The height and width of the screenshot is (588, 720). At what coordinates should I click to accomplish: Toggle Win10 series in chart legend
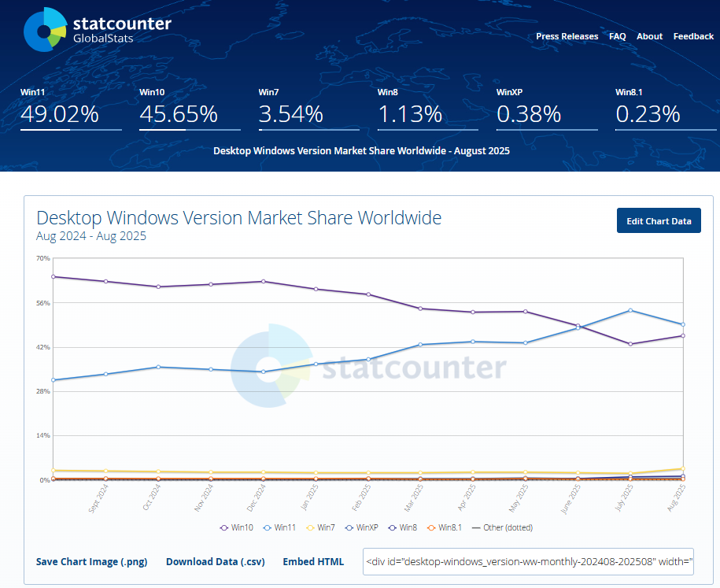click(237, 528)
